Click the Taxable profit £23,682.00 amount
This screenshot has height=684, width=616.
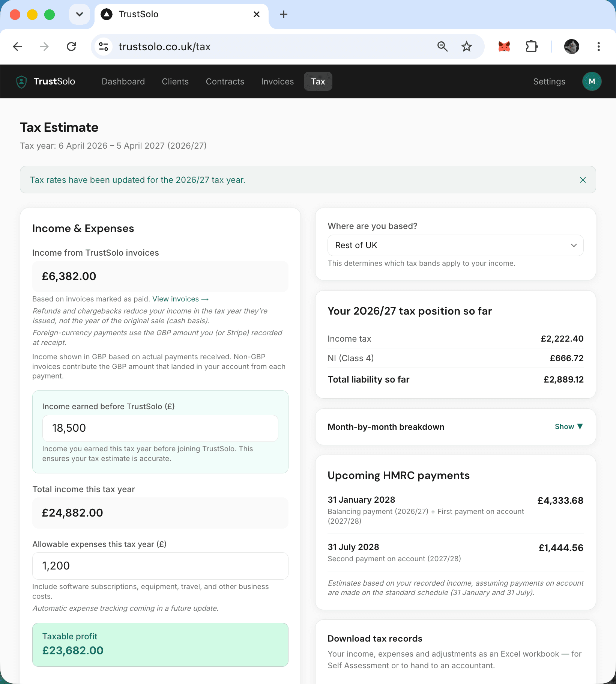click(x=73, y=651)
